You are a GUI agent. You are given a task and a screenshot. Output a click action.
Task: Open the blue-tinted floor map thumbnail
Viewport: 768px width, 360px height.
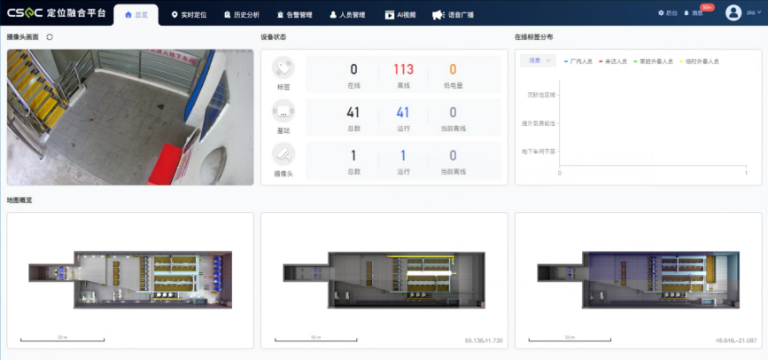click(x=638, y=280)
